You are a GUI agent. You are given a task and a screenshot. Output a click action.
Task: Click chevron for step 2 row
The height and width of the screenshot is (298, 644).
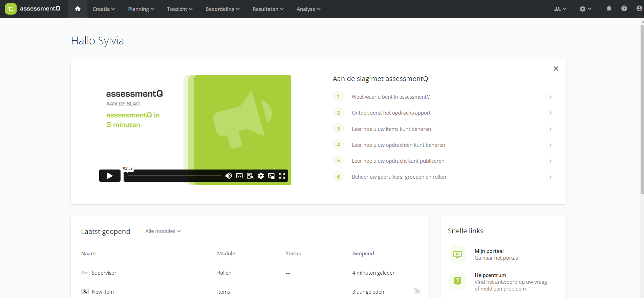tap(551, 113)
